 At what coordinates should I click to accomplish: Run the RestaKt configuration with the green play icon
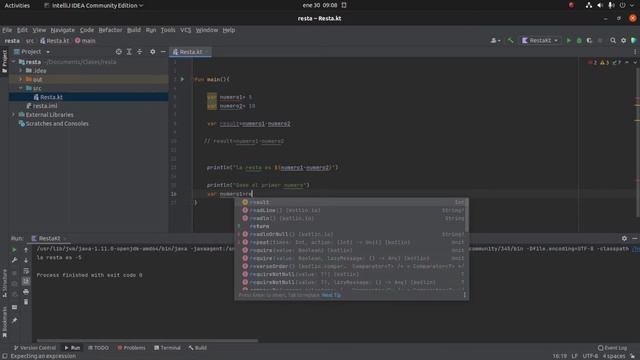coord(569,40)
